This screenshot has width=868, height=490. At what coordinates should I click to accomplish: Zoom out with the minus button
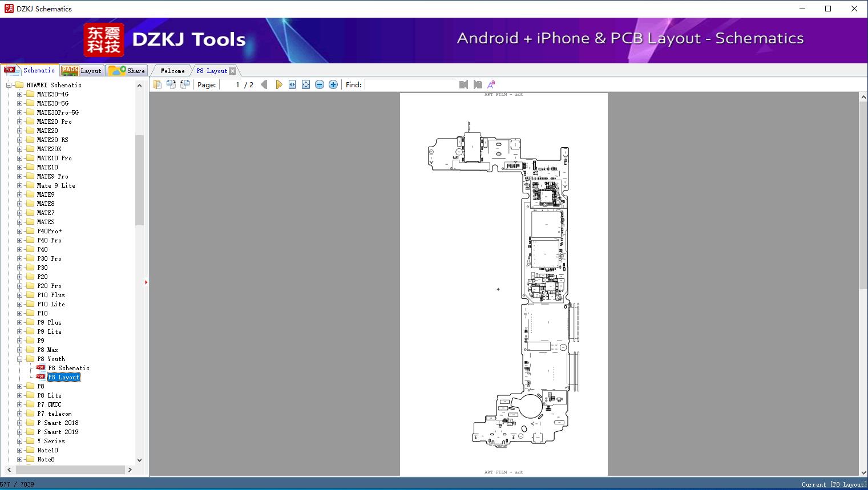320,84
